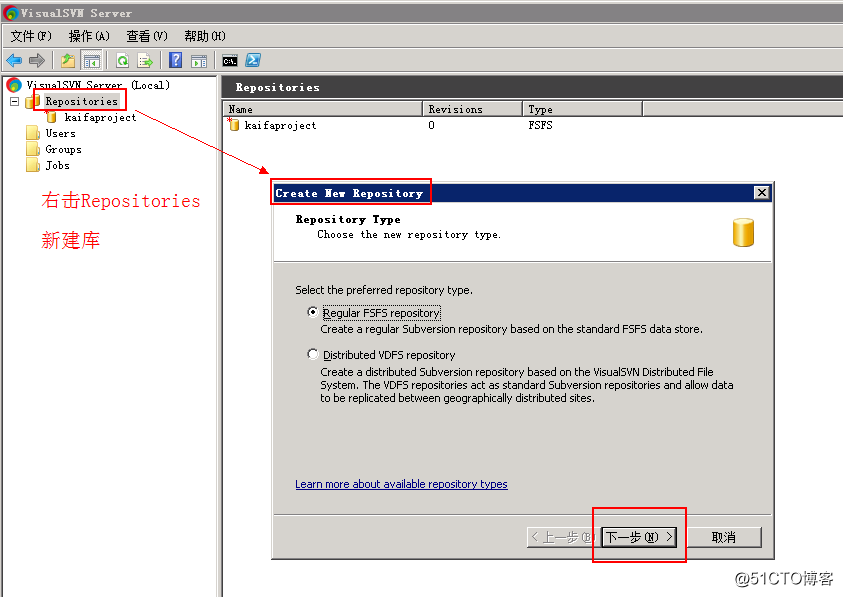843x597 pixels.
Task: Click the Up one level folder icon
Action: (68, 60)
